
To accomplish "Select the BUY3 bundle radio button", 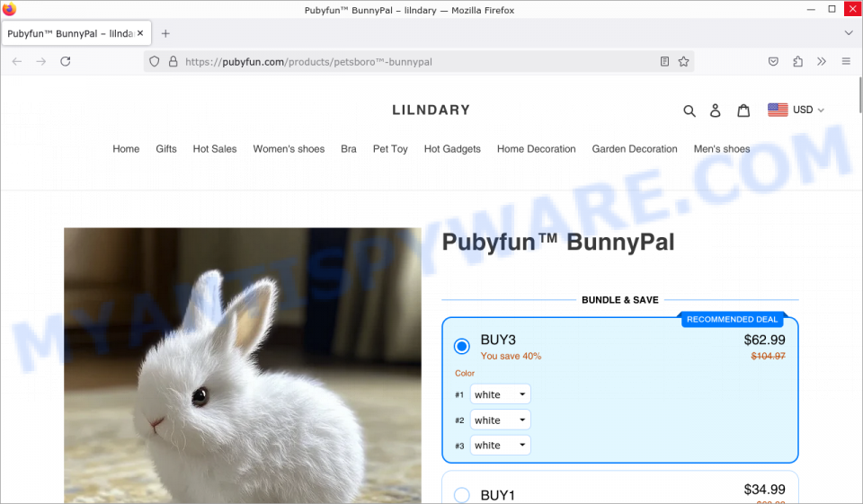I will [x=462, y=347].
